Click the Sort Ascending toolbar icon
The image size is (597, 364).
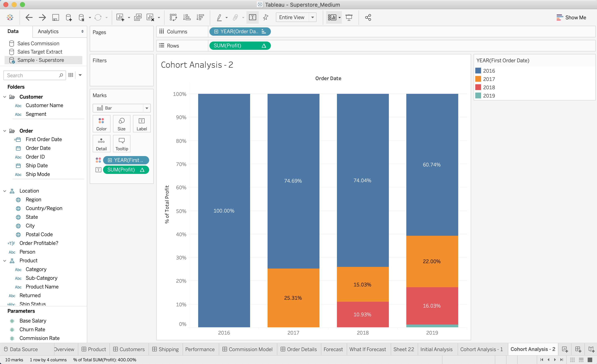(x=187, y=17)
